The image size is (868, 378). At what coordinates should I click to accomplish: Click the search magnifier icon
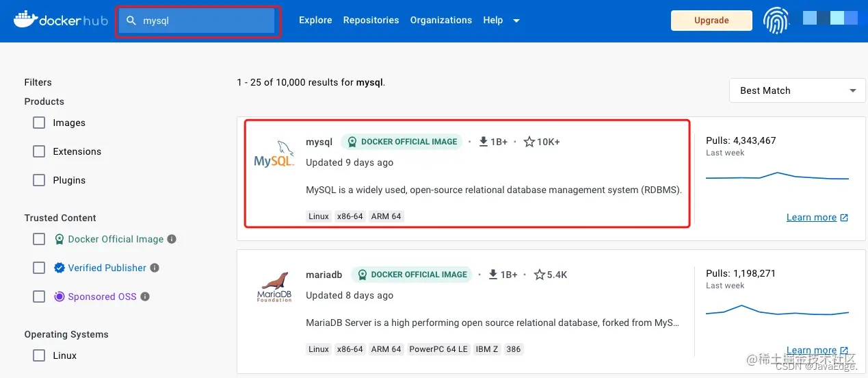point(131,21)
